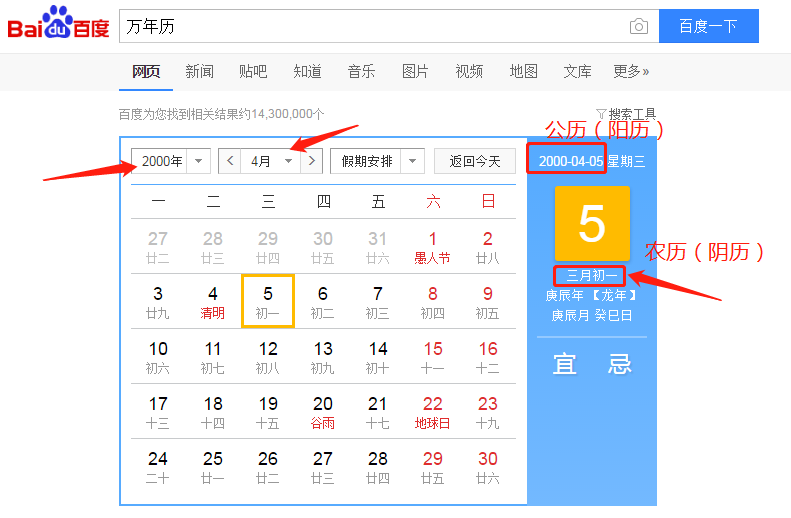The width and height of the screenshot is (791, 518).
Task: Click result count text 14,300,000个
Action: [288, 114]
